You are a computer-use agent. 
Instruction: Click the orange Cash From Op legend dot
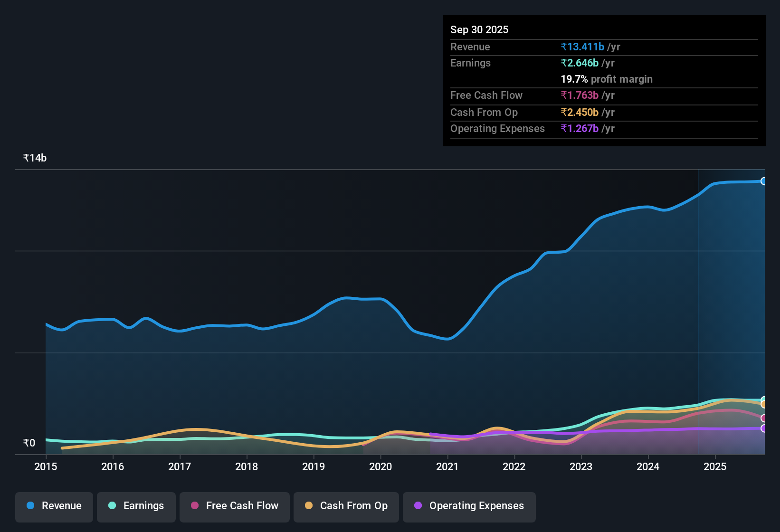309,506
